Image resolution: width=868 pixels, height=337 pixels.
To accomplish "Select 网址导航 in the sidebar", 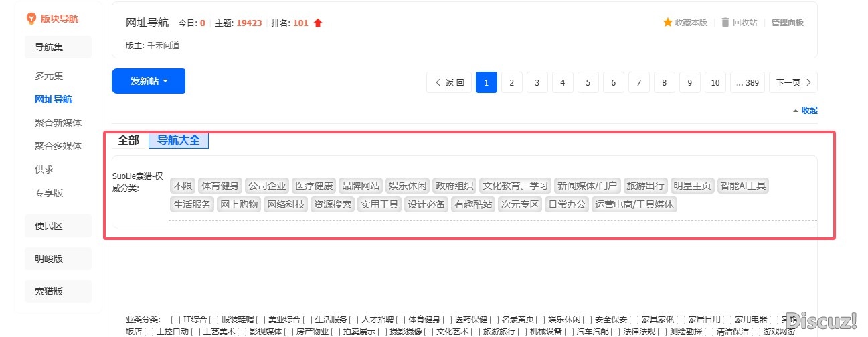I will 54,99.
